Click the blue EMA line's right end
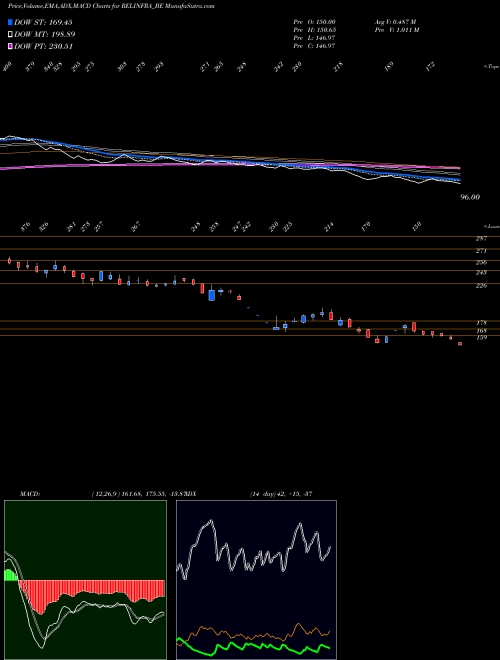500x660 pixels. tap(458, 180)
